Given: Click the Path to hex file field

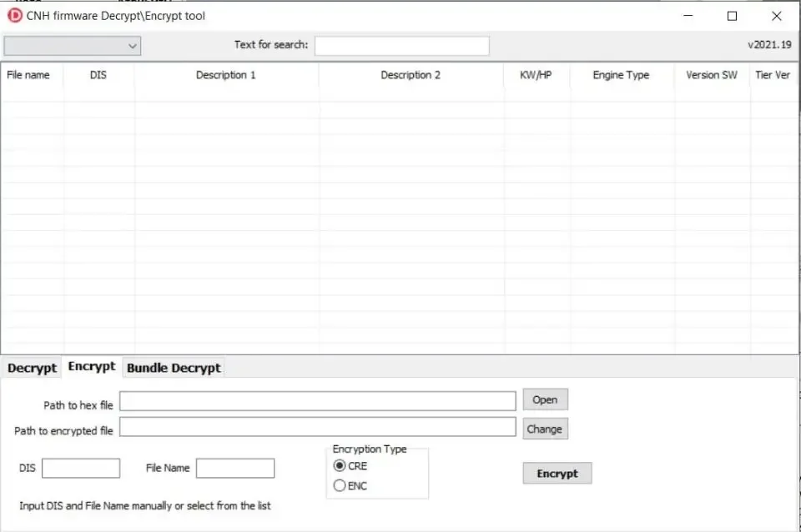Looking at the screenshot, I should (318, 401).
